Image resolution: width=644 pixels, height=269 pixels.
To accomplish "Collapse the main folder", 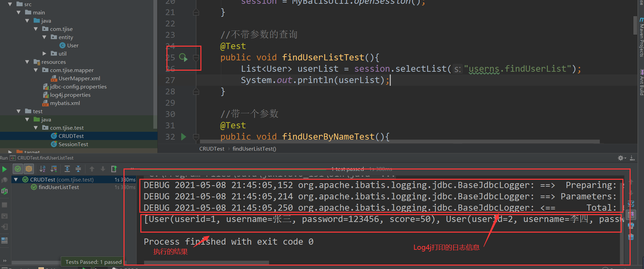I will [19, 12].
